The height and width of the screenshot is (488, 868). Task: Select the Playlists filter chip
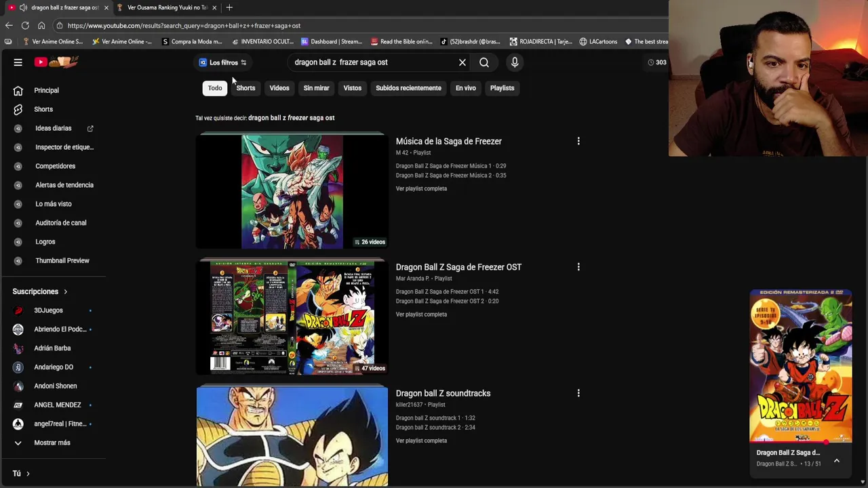point(502,88)
